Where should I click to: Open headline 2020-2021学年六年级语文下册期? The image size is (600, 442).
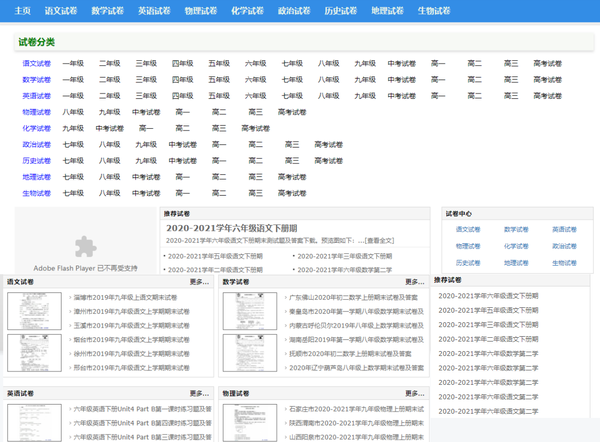point(232,228)
